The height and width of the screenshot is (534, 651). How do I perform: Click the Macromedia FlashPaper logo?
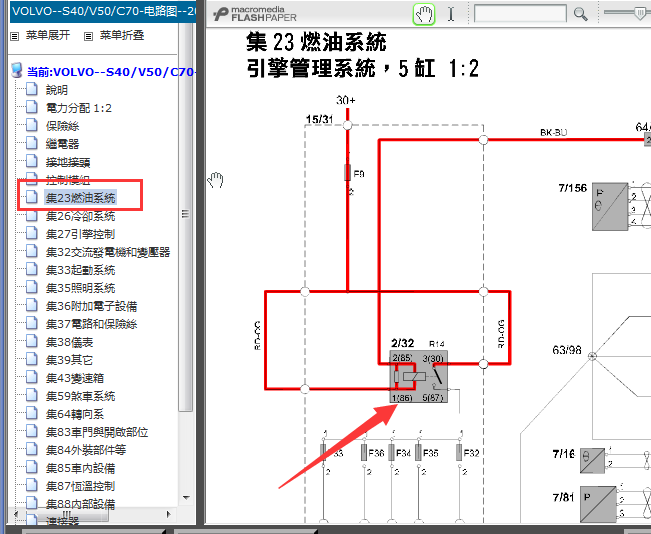pyautogui.click(x=255, y=14)
